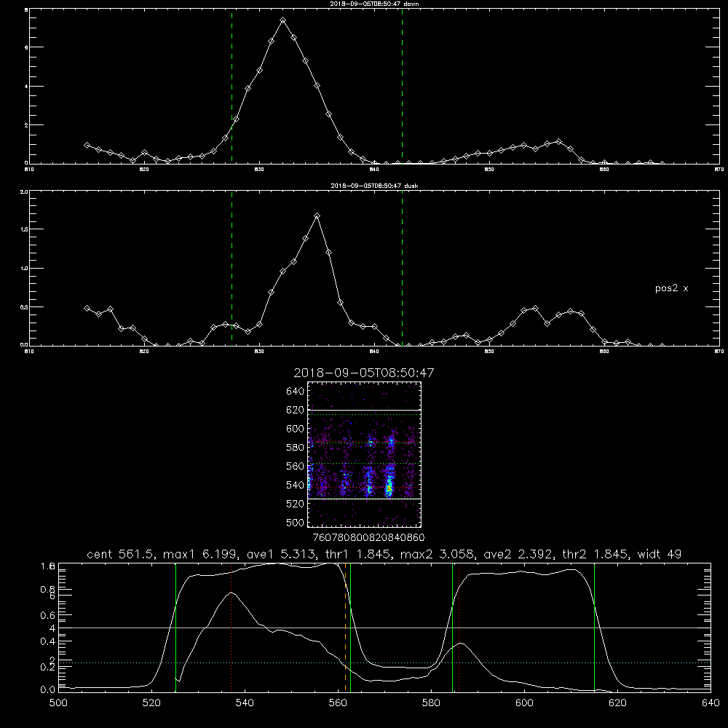728x728 pixels.
Task: Click the bottom plot y-axis label 0.0
Action: tap(47, 689)
